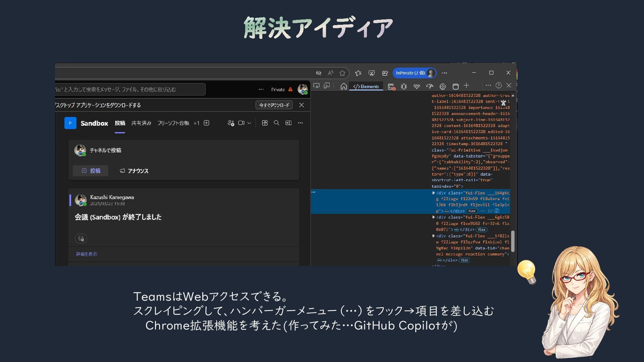Open the DevTools Console tool icon

pos(391,87)
